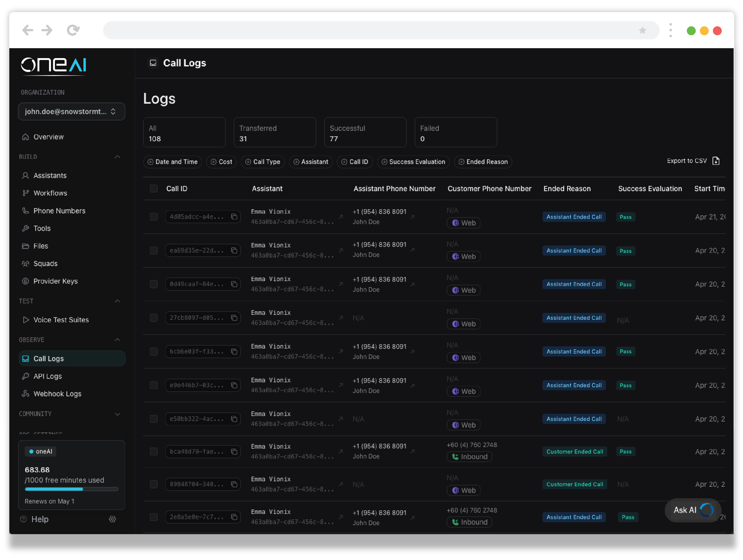The width and height of the screenshot is (743, 560).
Task: Go to Assistants page
Action: (50, 175)
